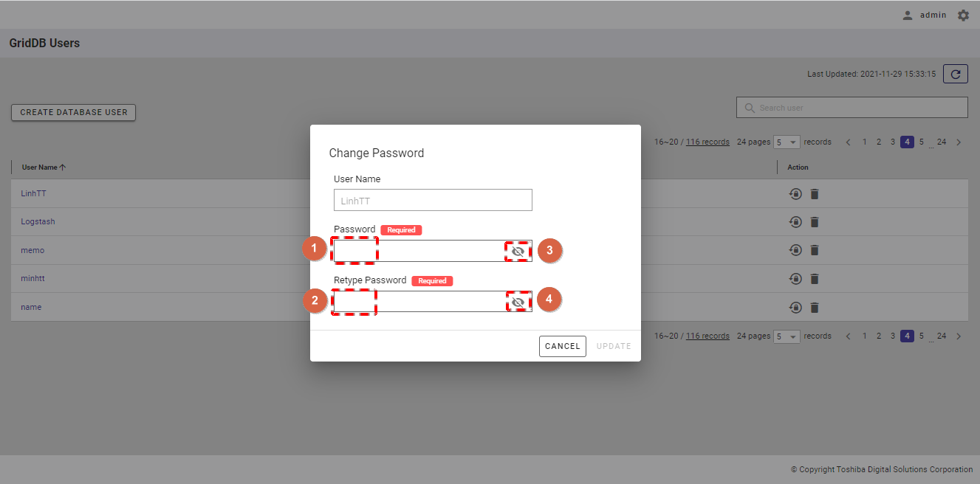Open bottom records-per-page dropdown
Viewport: 980px width, 484px height.
787,336
